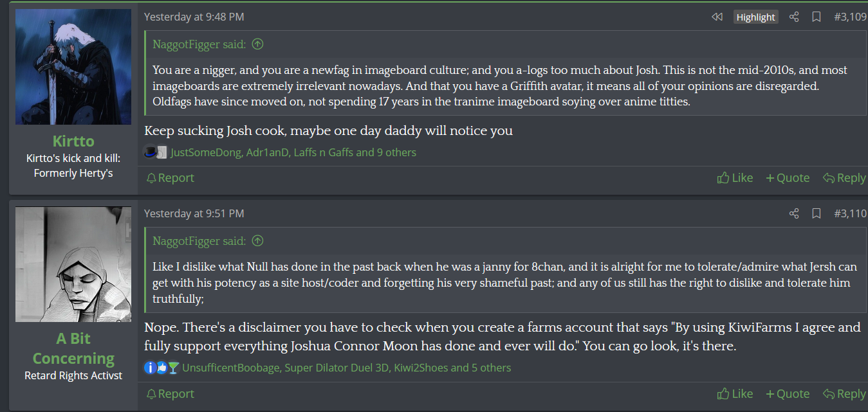The height and width of the screenshot is (412, 868).
Task: Expand the "5 others" reactions list
Action: (x=491, y=368)
